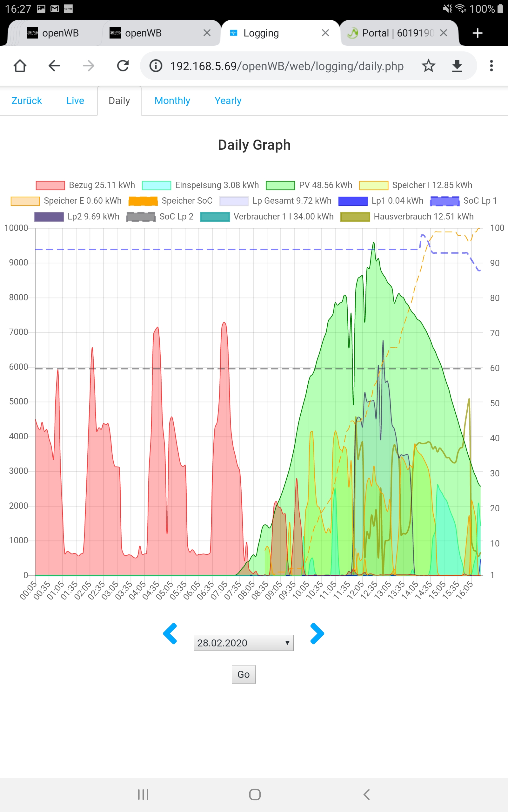Focus the browser address bar URL
This screenshot has width=508, height=812.
coord(287,66)
